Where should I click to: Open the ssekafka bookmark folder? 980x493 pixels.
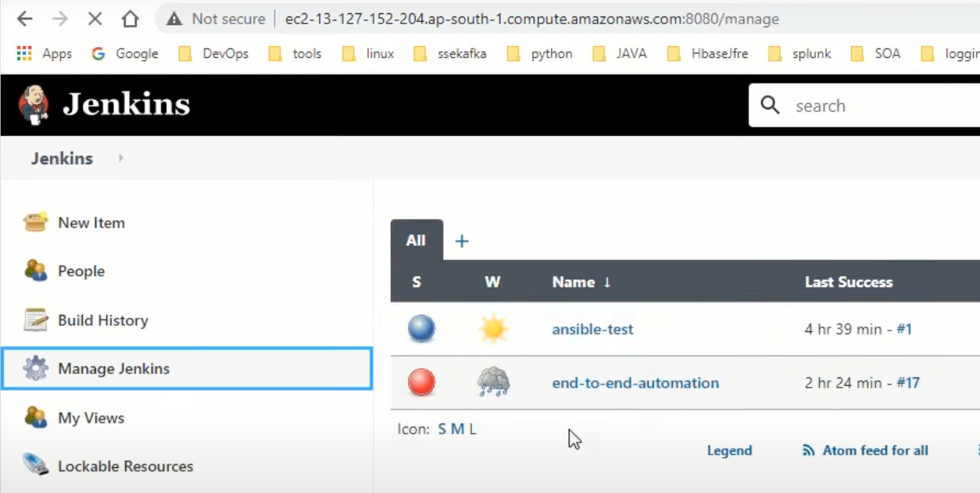click(449, 53)
